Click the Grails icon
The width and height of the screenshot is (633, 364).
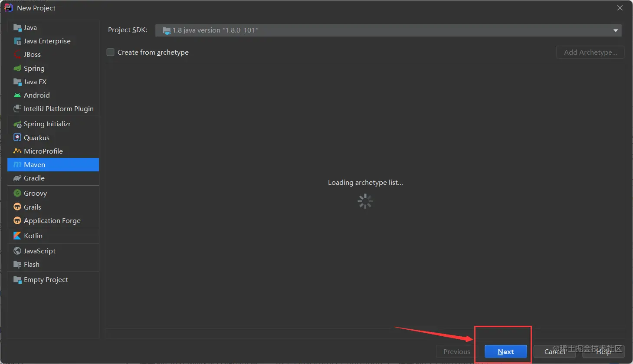[x=17, y=207]
